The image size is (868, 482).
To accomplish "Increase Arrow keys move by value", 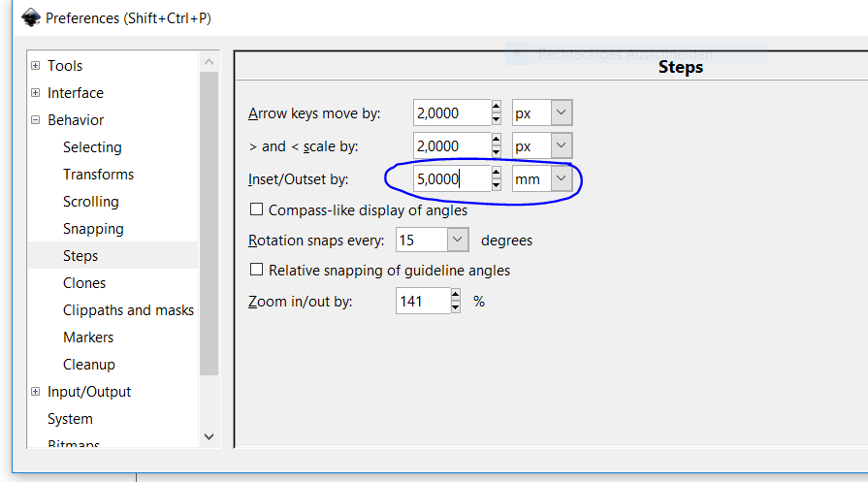I will click(x=496, y=107).
